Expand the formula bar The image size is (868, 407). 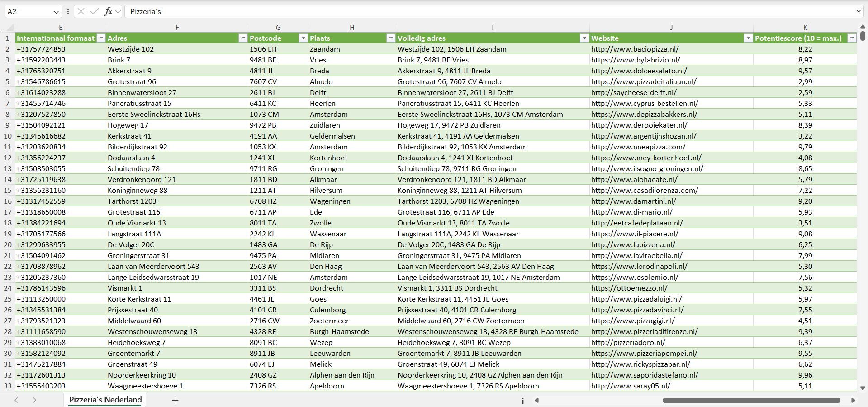click(x=858, y=11)
